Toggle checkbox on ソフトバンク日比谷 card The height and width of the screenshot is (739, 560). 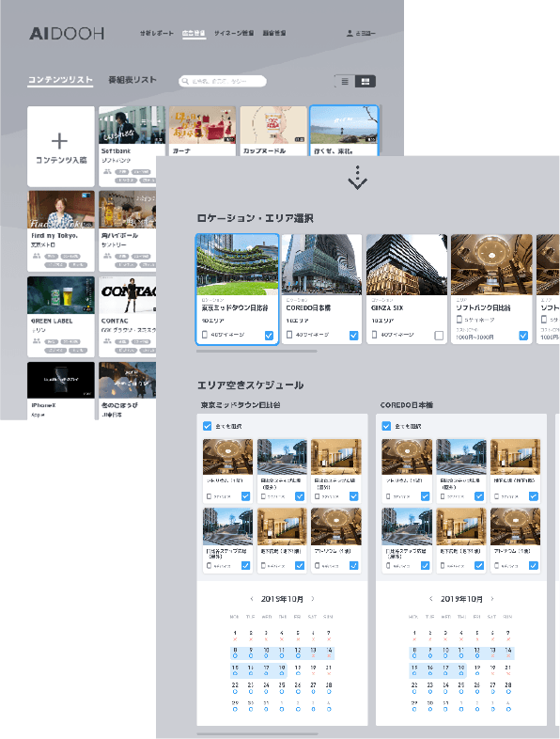[523, 336]
